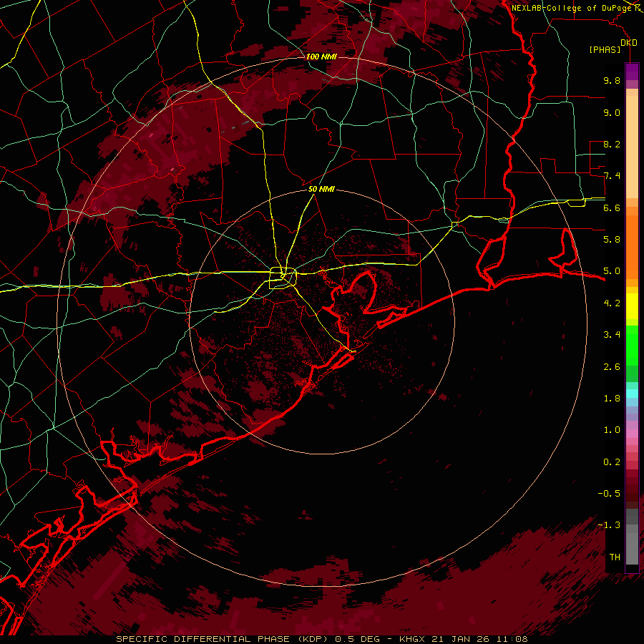Pick the purple segment on the color bar
644x644 pixels.
tap(632, 72)
